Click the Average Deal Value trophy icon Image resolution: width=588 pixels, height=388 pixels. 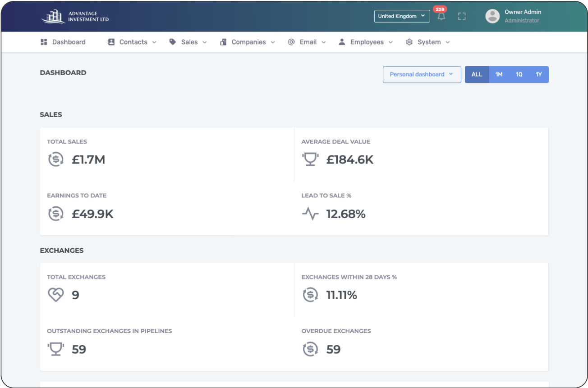tap(310, 160)
